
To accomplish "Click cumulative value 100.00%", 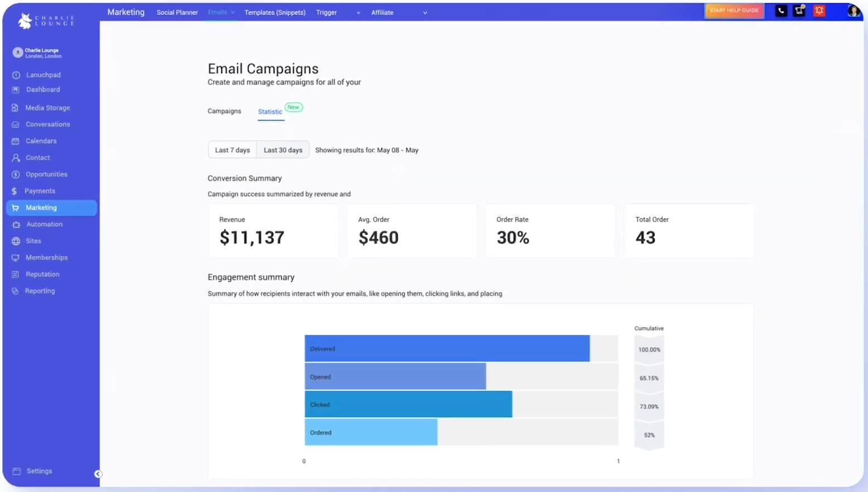I will coord(649,350).
